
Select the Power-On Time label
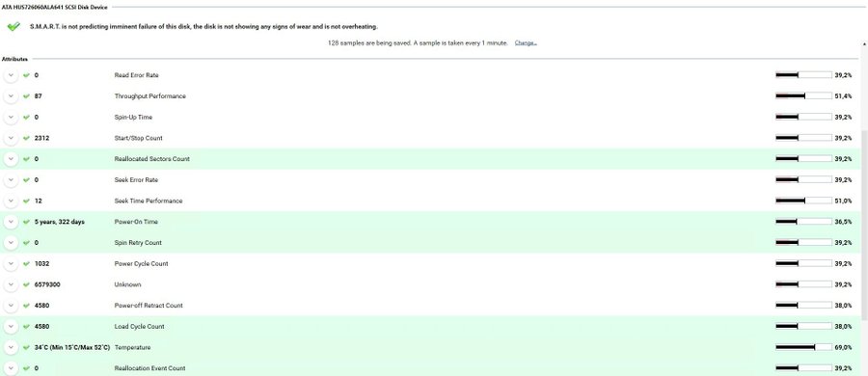136,222
